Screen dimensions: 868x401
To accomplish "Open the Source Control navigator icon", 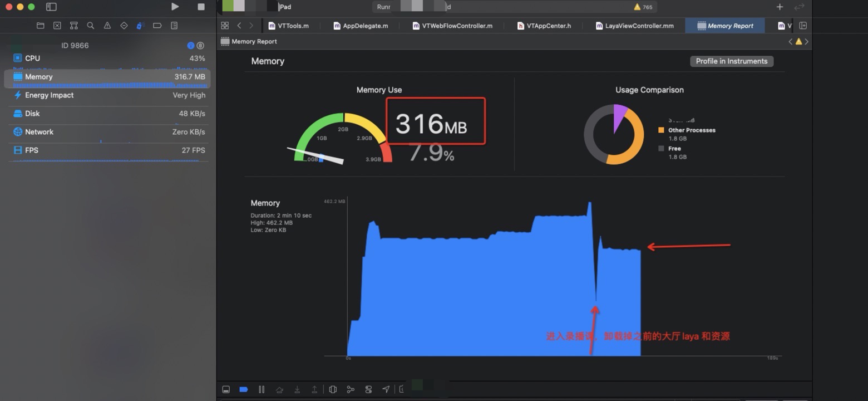I will (57, 26).
